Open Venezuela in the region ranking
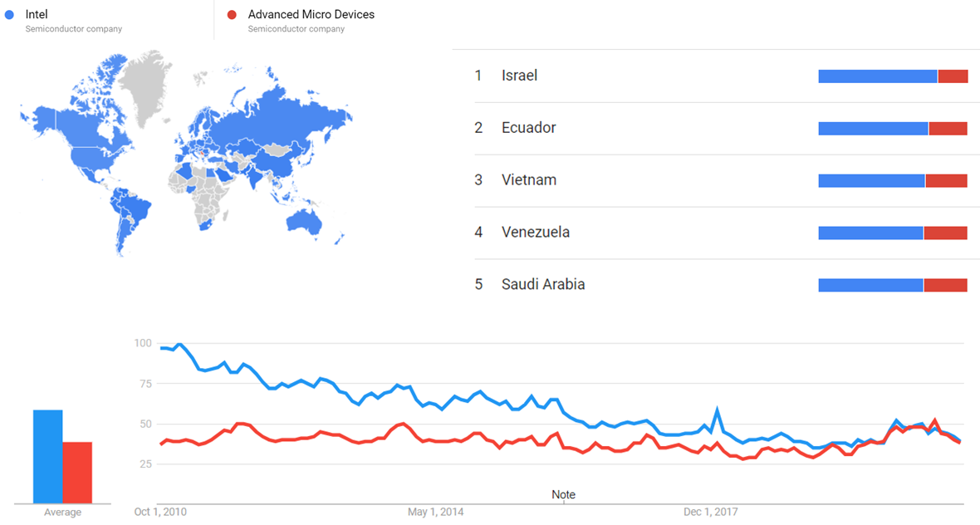The width and height of the screenshot is (980, 525). click(x=535, y=233)
